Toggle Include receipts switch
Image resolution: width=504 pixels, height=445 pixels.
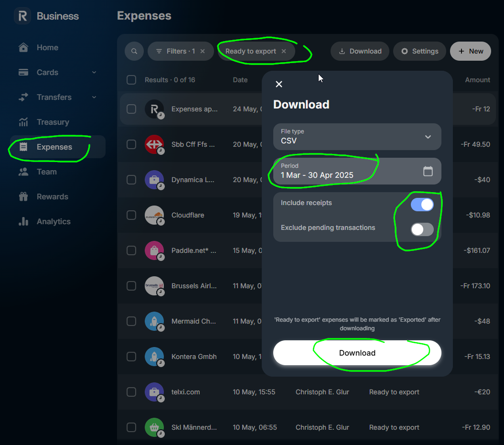click(422, 205)
